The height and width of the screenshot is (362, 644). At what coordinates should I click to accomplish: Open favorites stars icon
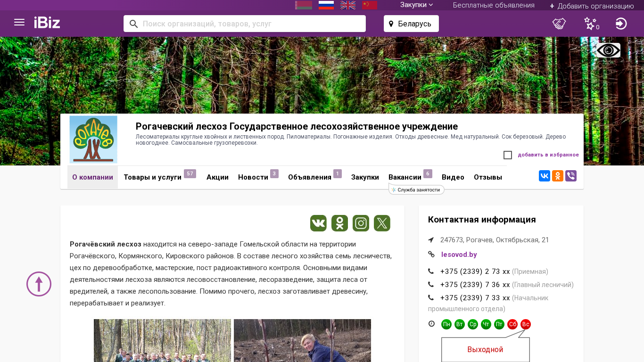[x=591, y=24]
